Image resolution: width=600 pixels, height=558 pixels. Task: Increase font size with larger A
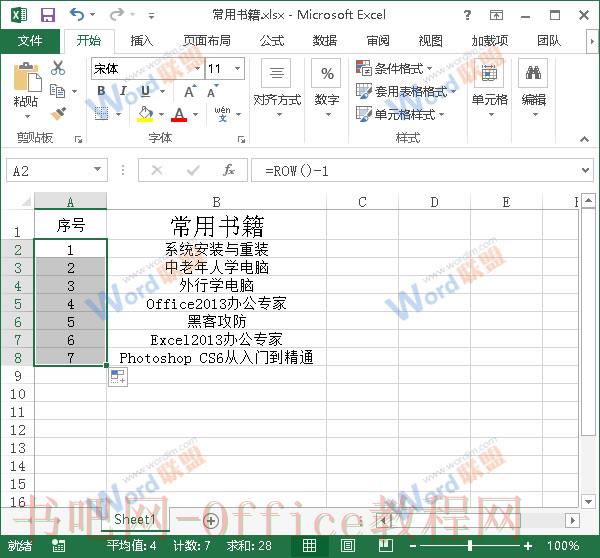(190, 92)
